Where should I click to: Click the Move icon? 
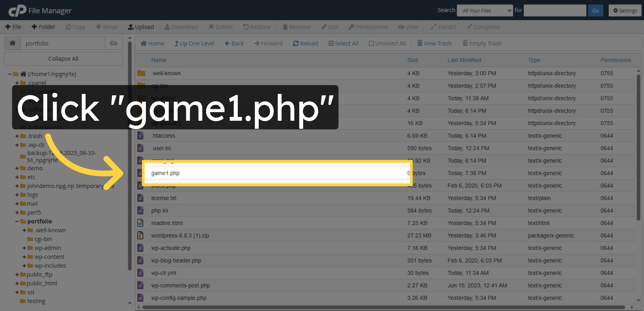click(107, 27)
